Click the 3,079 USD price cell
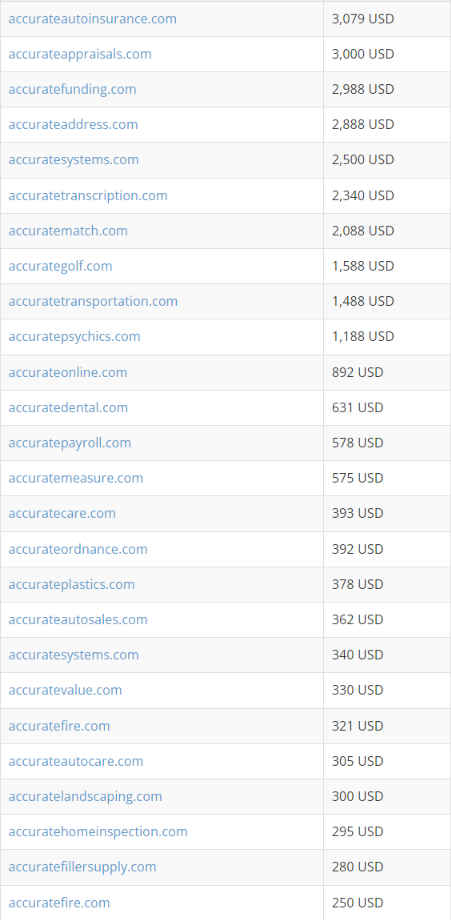The width and height of the screenshot is (451, 920). 387,19
